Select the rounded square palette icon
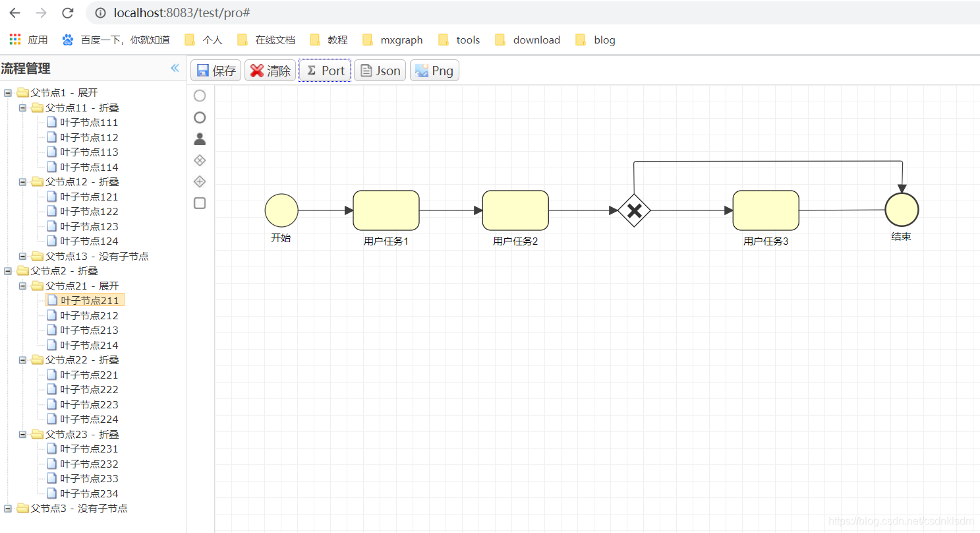Image resolution: width=980 pixels, height=533 pixels. (200, 203)
